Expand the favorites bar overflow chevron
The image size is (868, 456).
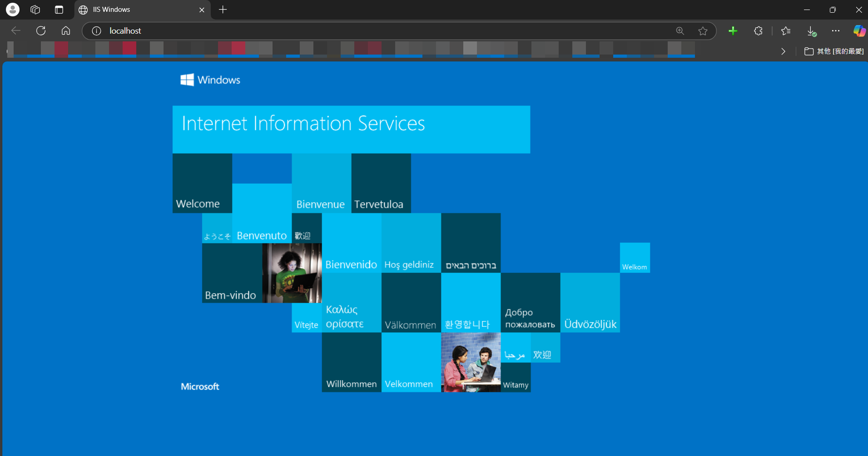click(x=783, y=51)
